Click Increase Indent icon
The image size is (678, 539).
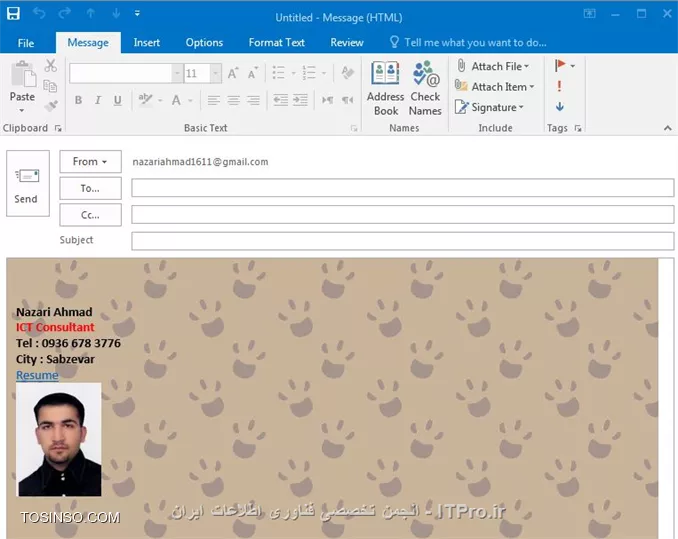coord(300,100)
